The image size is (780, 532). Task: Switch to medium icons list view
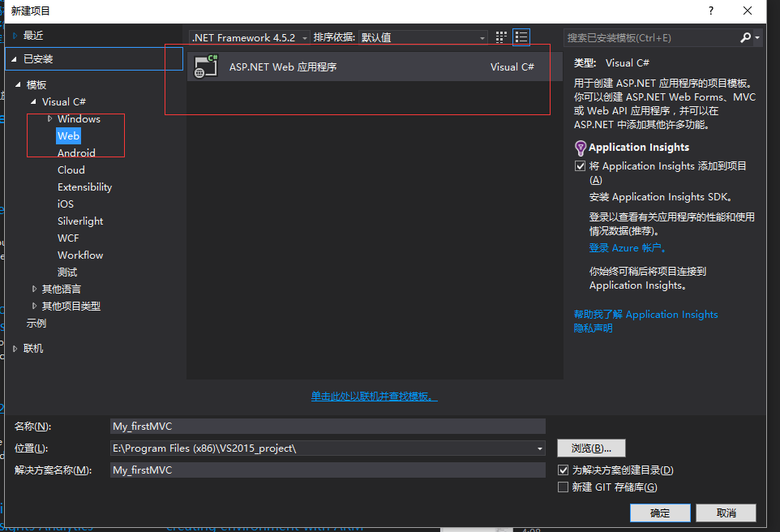(x=521, y=37)
